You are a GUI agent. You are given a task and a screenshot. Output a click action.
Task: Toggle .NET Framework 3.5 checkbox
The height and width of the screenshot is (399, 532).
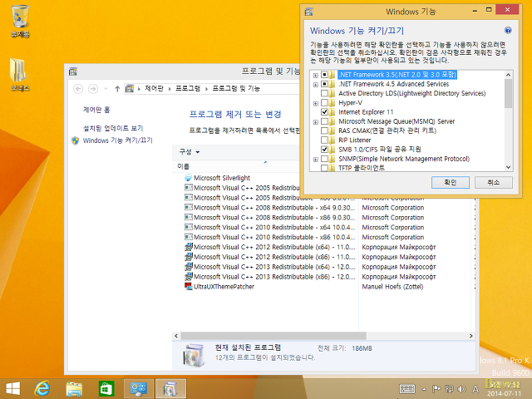click(324, 75)
